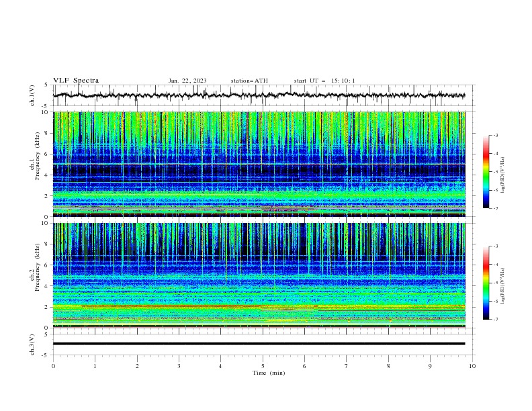Click the "-7" tick on ch.1 colorbar
This screenshot has width=532, height=411.
(x=495, y=208)
